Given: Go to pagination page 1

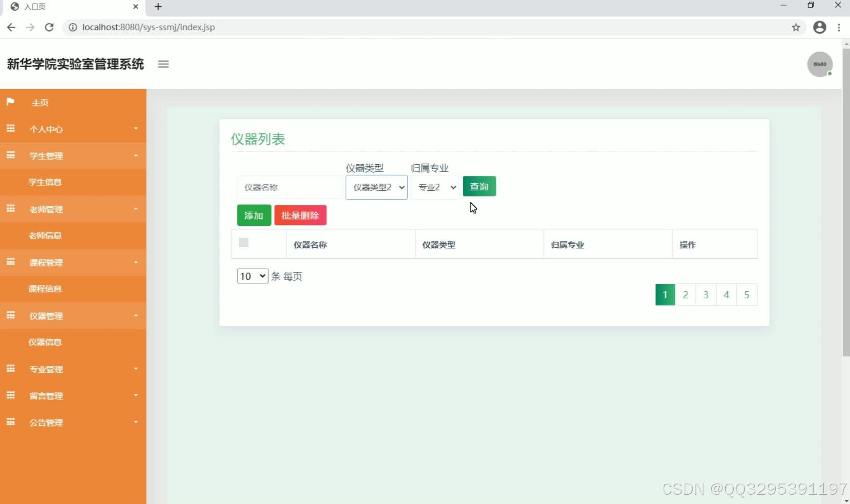Looking at the screenshot, I should (665, 294).
